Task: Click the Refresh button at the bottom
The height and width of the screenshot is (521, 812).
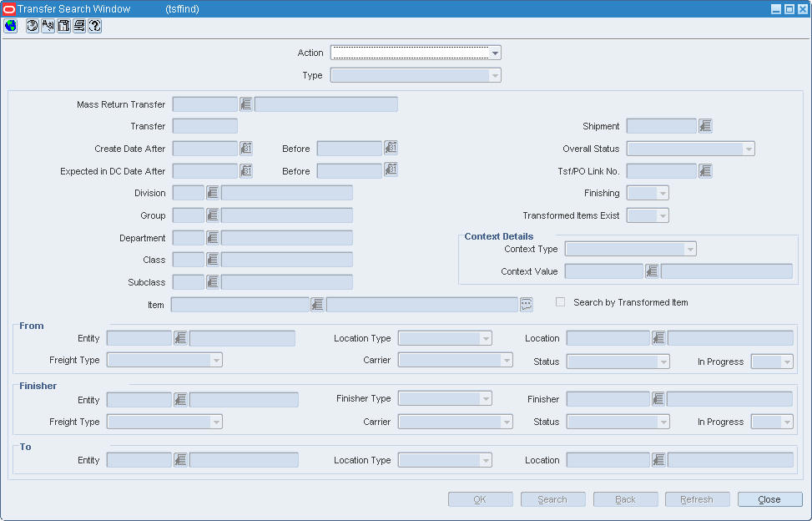Action: coord(697,498)
